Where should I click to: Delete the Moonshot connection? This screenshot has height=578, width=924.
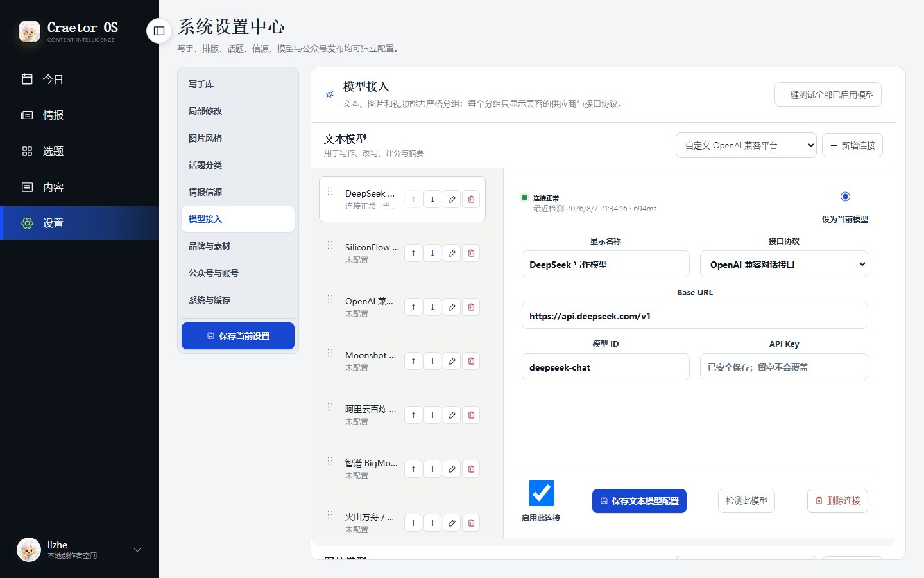point(471,361)
